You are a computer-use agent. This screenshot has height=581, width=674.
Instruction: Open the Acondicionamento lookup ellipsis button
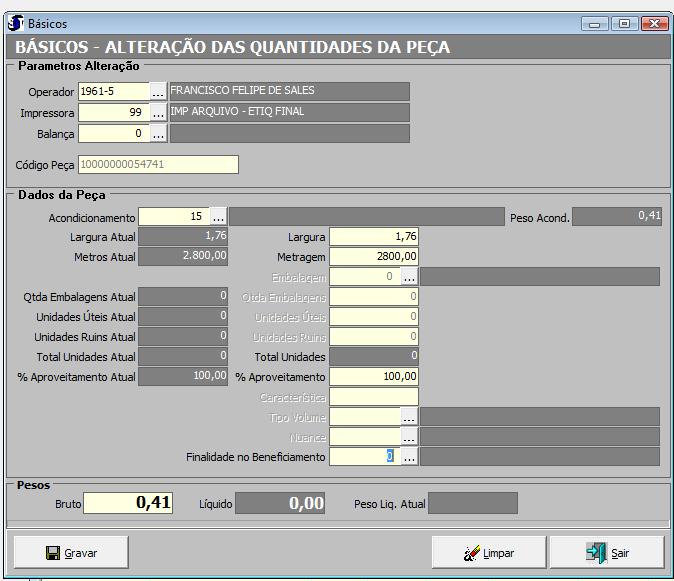218,217
